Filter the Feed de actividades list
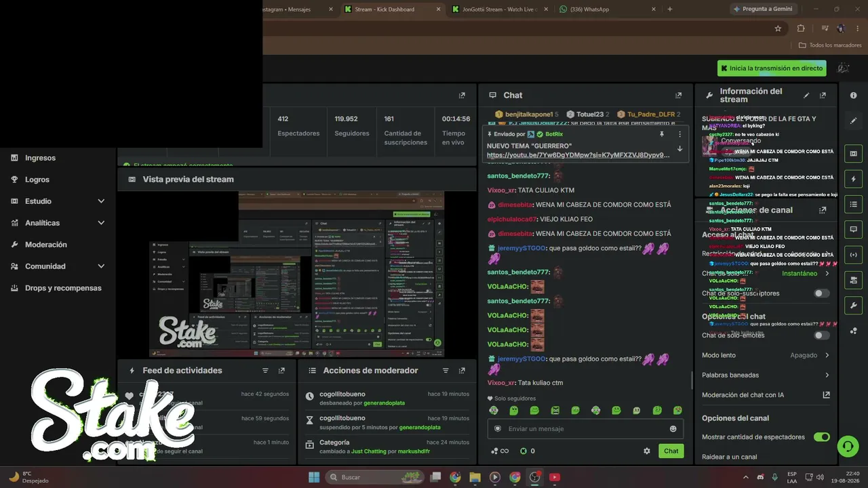This screenshot has width=868, height=488. [265, 371]
